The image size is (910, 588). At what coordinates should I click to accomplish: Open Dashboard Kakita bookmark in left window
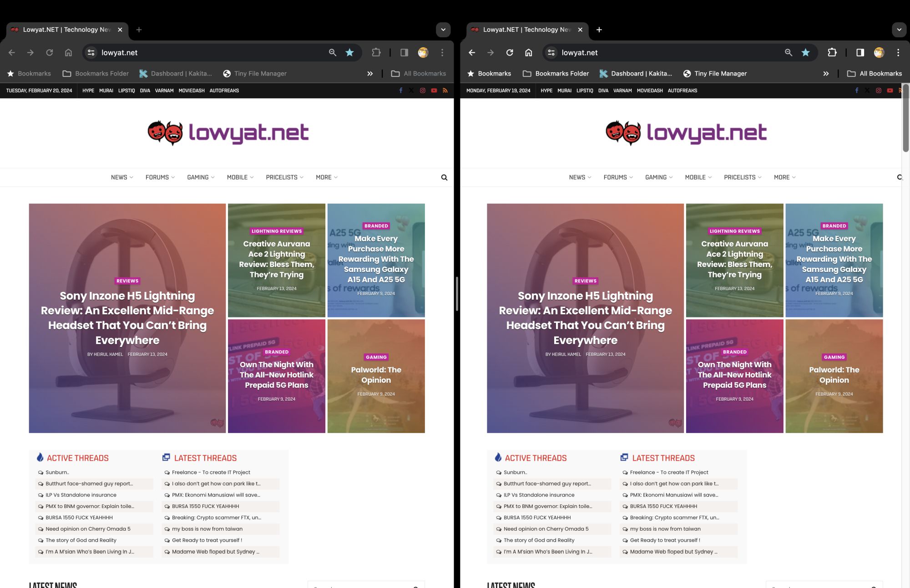176,73
